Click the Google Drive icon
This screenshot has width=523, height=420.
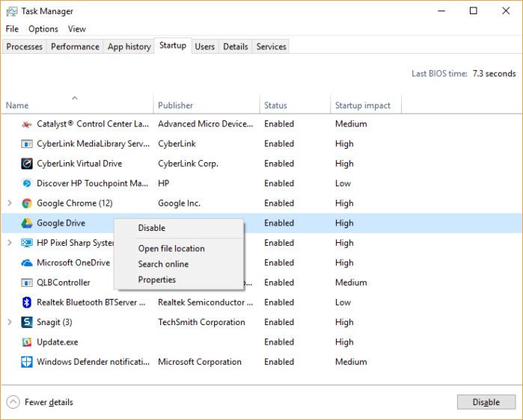[27, 223]
